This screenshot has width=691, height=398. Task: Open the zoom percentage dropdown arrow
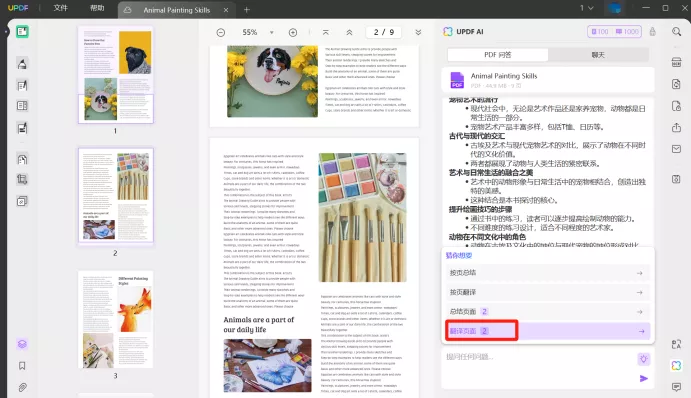point(271,32)
